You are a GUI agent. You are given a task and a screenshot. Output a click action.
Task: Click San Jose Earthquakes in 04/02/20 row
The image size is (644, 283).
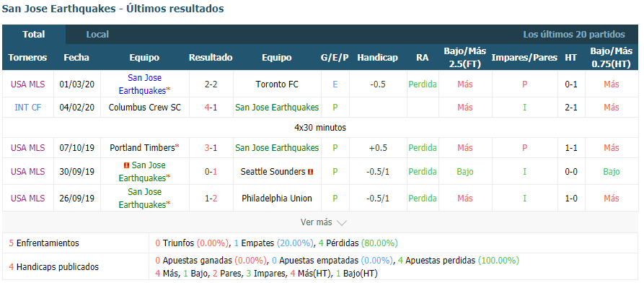point(277,108)
